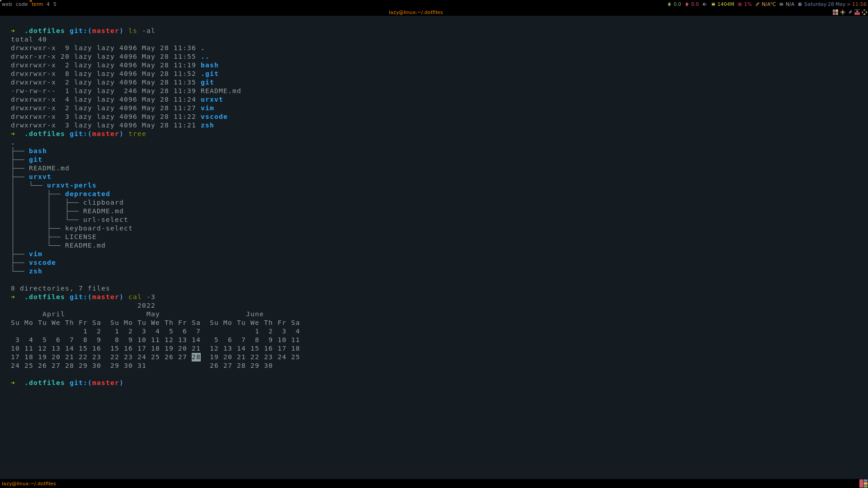Image resolution: width=868 pixels, height=488 pixels.
Task: Click the red upload speed arrow icon
Action: (x=687, y=5)
